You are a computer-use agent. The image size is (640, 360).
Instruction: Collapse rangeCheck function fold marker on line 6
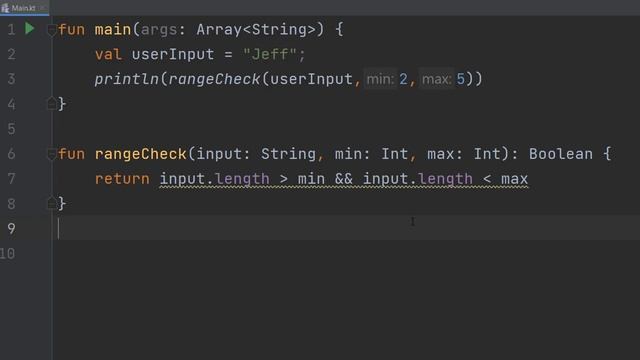[x=51, y=154]
